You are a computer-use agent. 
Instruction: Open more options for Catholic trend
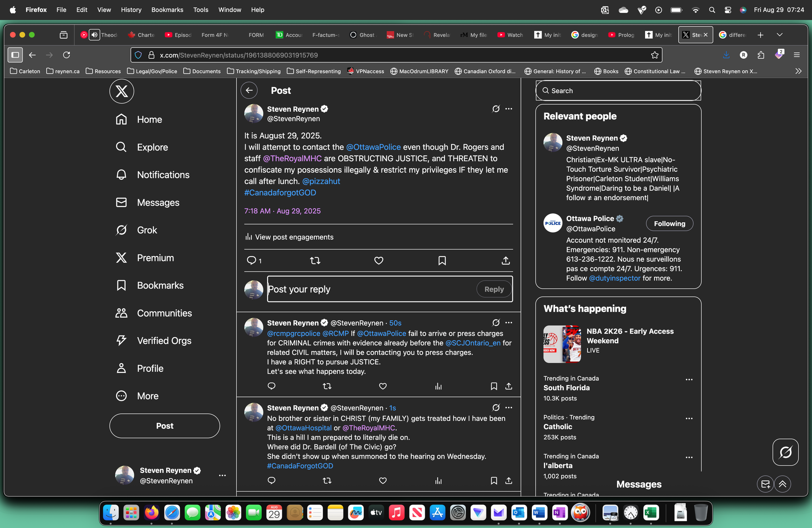[689, 418]
